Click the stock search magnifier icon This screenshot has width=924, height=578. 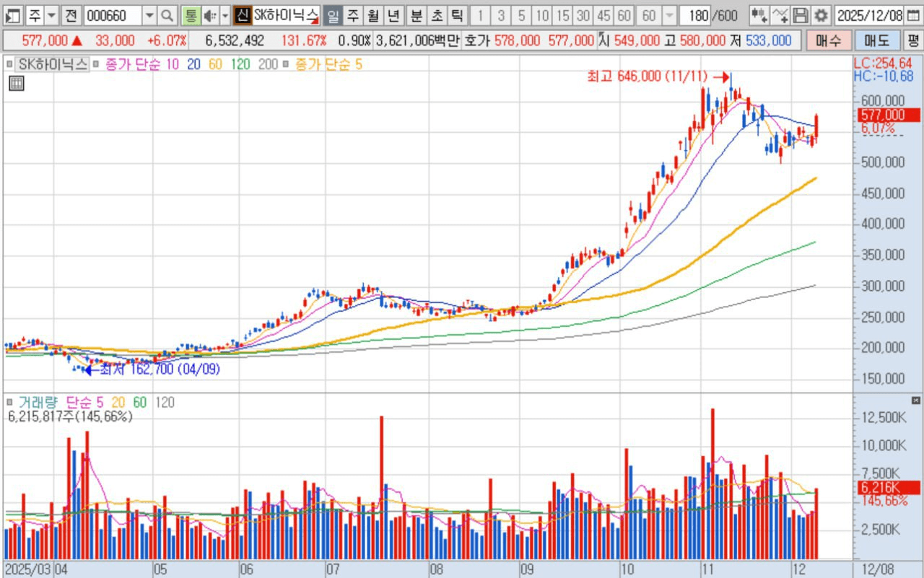point(167,15)
